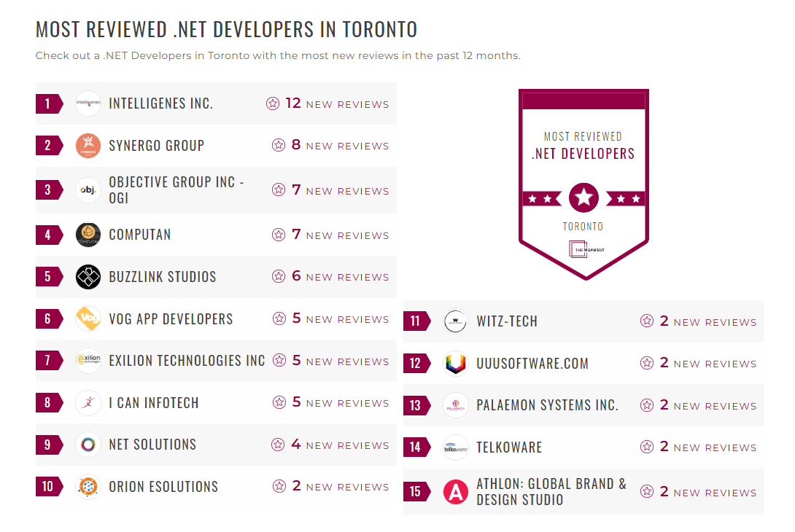Screen dimensions: 795x532
Task: Click the Computan company logo
Action: pos(88,235)
